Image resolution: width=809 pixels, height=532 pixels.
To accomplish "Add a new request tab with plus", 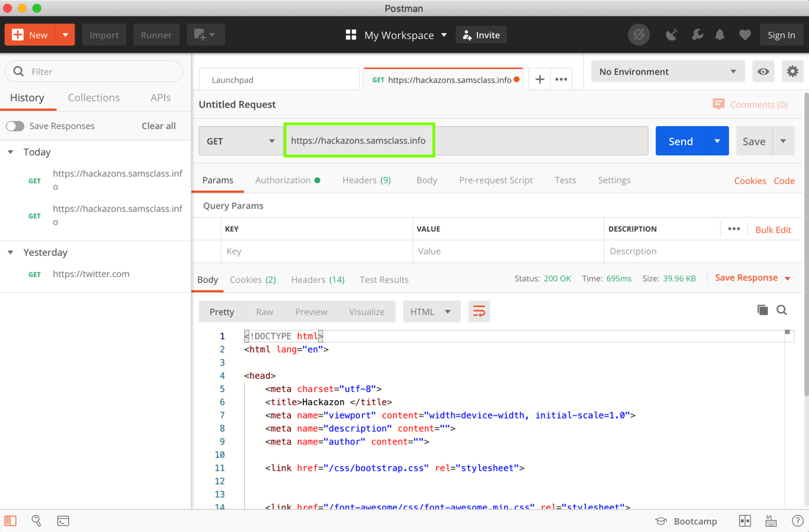I will click(539, 79).
